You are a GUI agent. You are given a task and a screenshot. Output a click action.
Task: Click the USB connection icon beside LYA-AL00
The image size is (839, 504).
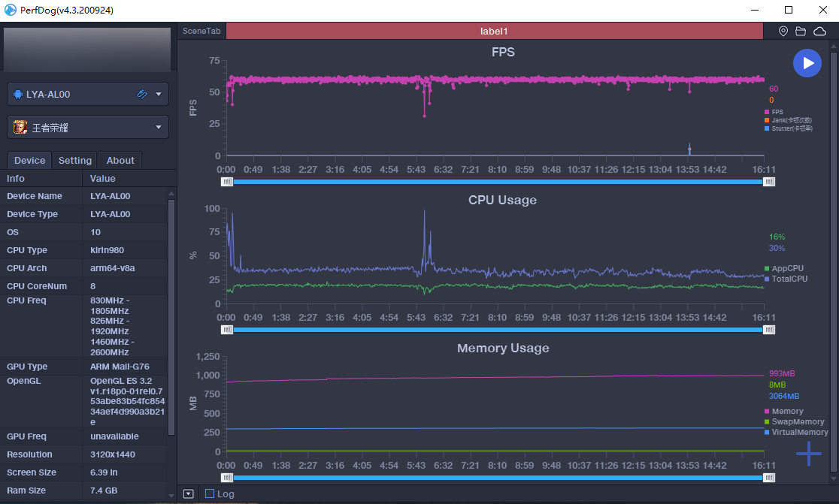coord(141,95)
